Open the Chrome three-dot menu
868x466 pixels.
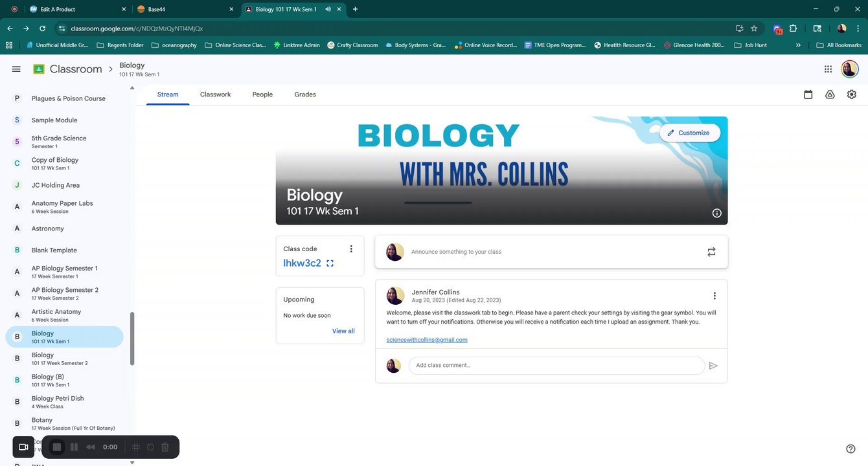pos(858,28)
